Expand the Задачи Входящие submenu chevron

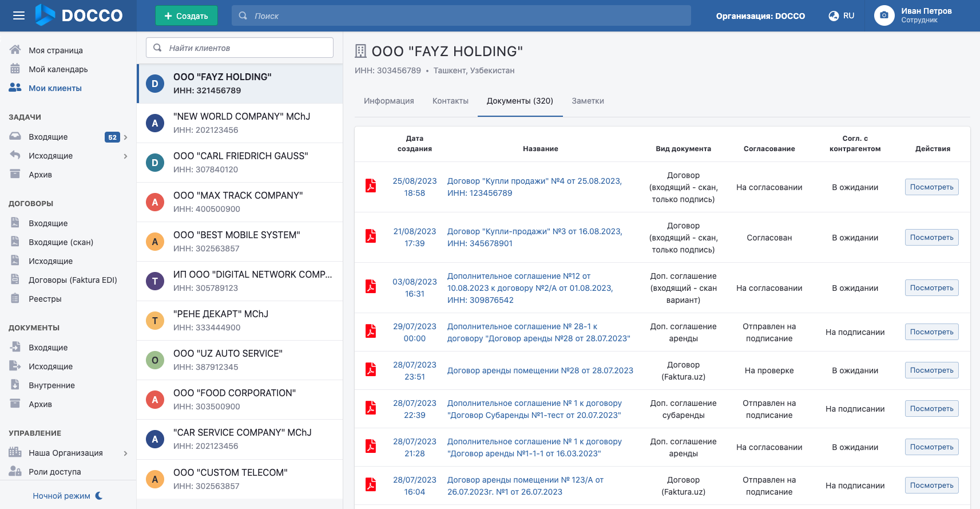click(125, 137)
